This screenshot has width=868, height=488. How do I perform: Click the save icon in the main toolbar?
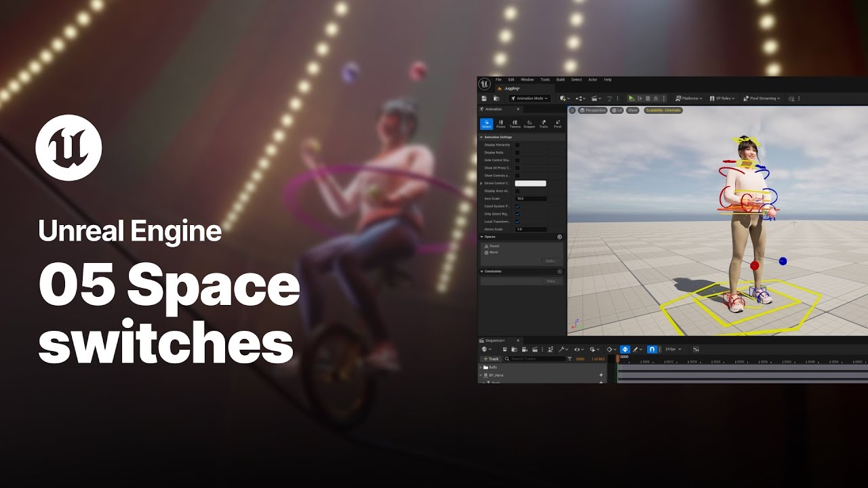click(x=484, y=98)
